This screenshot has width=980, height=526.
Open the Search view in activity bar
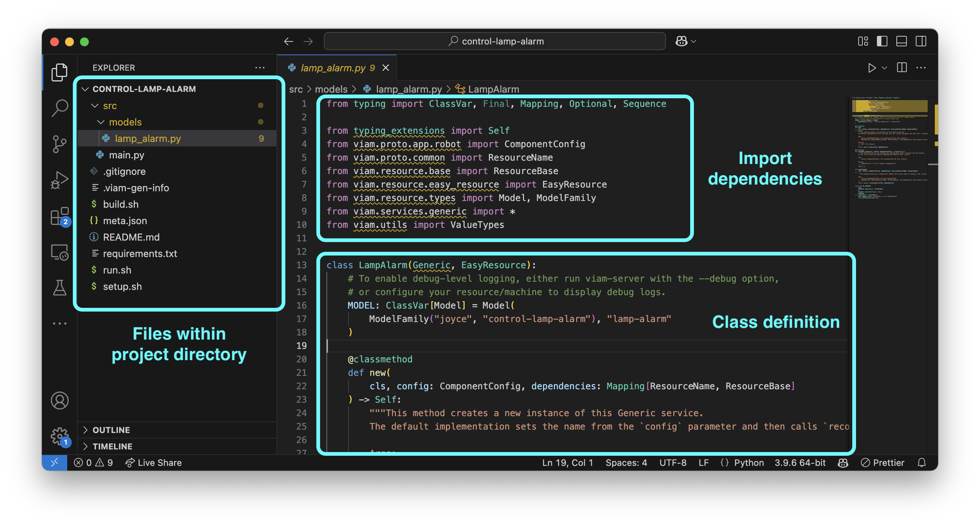pos(59,108)
